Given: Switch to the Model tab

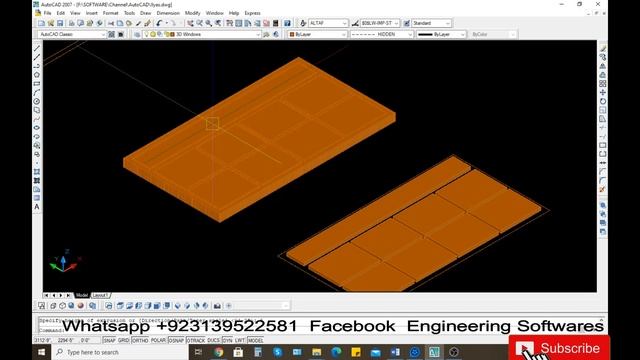Looking at the screenshot, I should coord(82,295).
